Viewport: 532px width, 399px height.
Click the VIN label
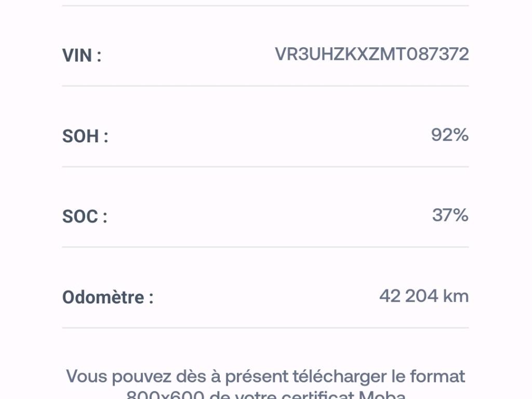point(82,55)
